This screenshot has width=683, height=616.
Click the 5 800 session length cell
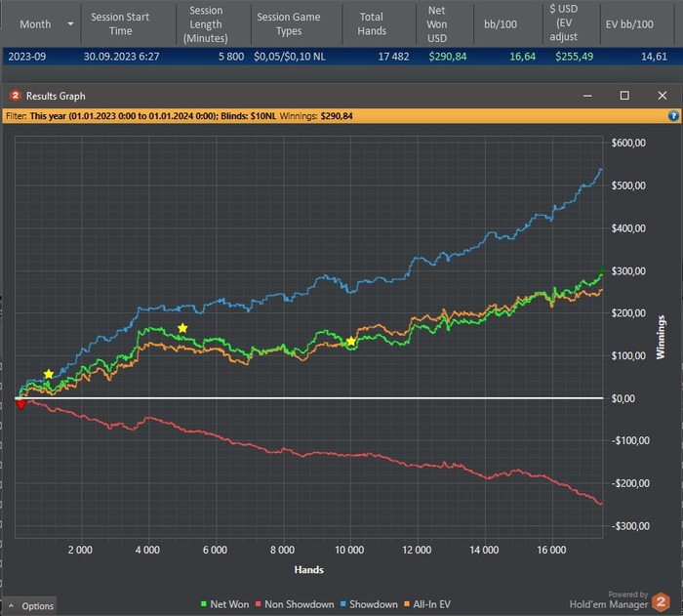click(x=231, y=57)
